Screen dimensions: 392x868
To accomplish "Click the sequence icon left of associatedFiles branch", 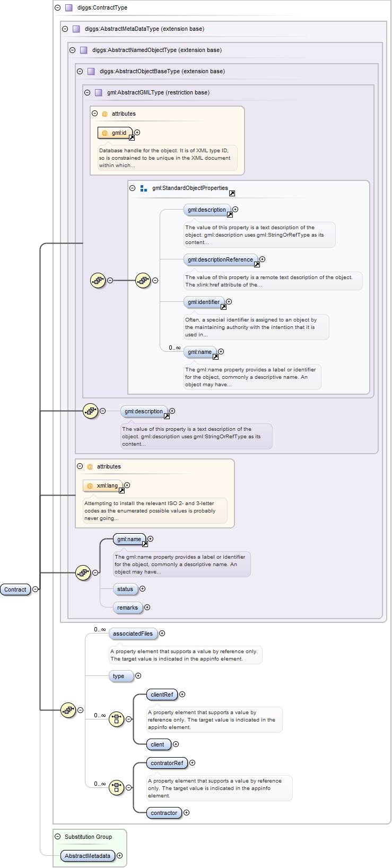I will 68,710.
